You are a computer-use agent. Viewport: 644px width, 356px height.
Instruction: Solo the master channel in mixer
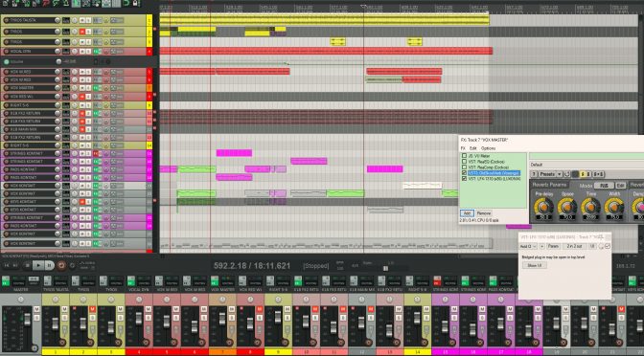click(x=36, y=318)
